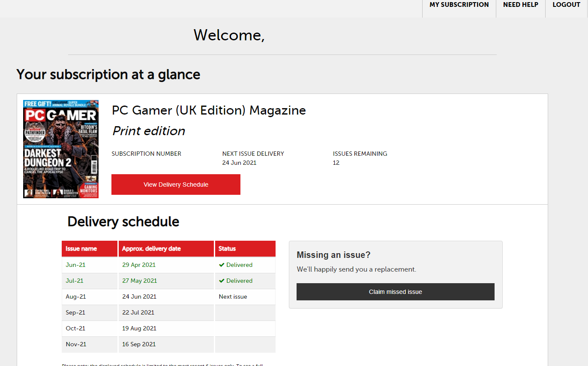Click the Delivered status text for Jul-21

(x=239, y=281)
